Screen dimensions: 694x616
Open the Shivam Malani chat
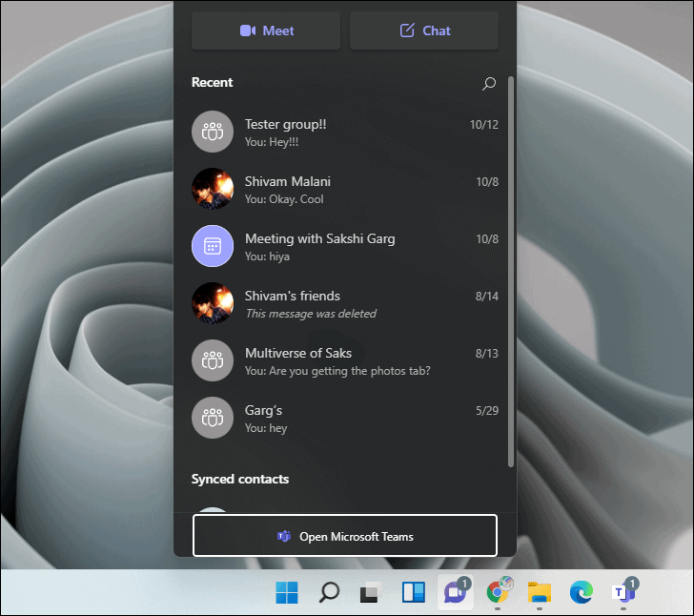345,189
